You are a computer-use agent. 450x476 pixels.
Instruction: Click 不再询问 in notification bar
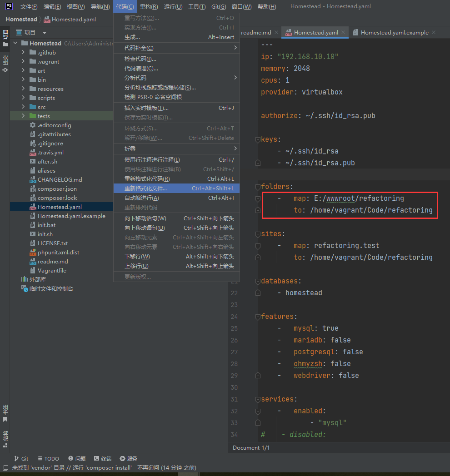click(x=148, y=467)
